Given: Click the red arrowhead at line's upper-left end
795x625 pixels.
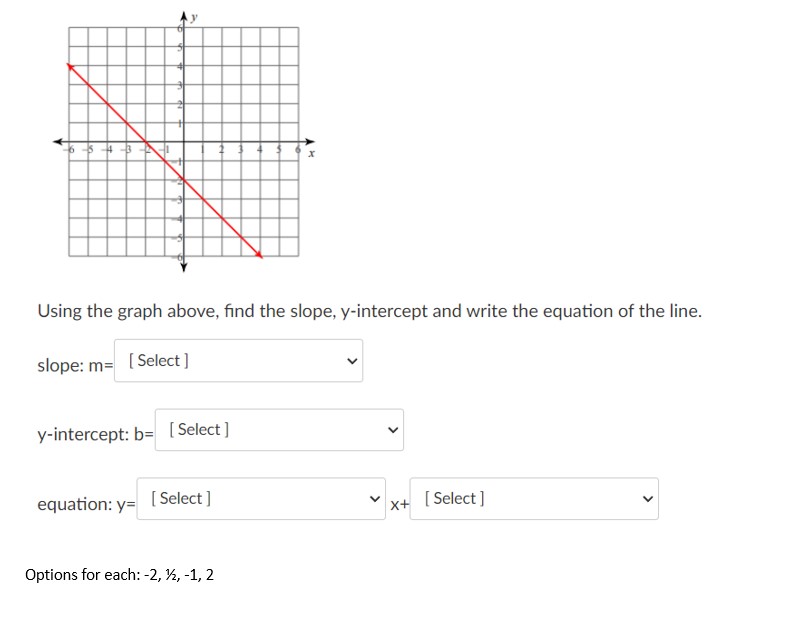Looking at the screenshot, I should pos(70,66).
